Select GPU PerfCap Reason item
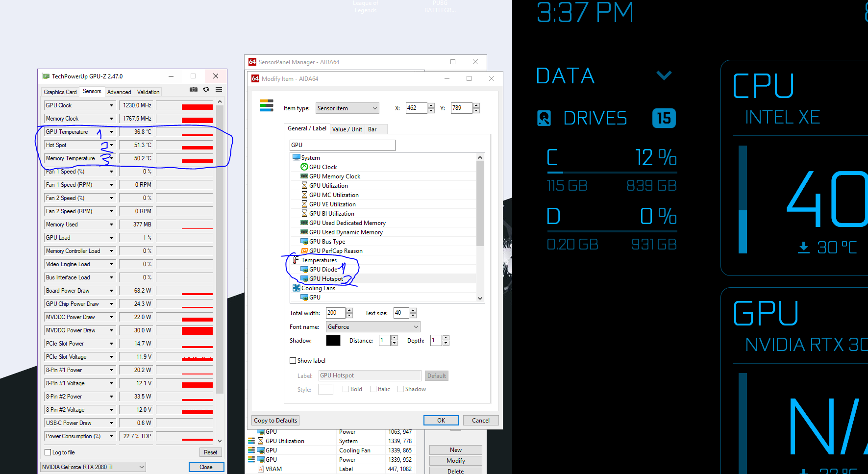 (336, 251)
